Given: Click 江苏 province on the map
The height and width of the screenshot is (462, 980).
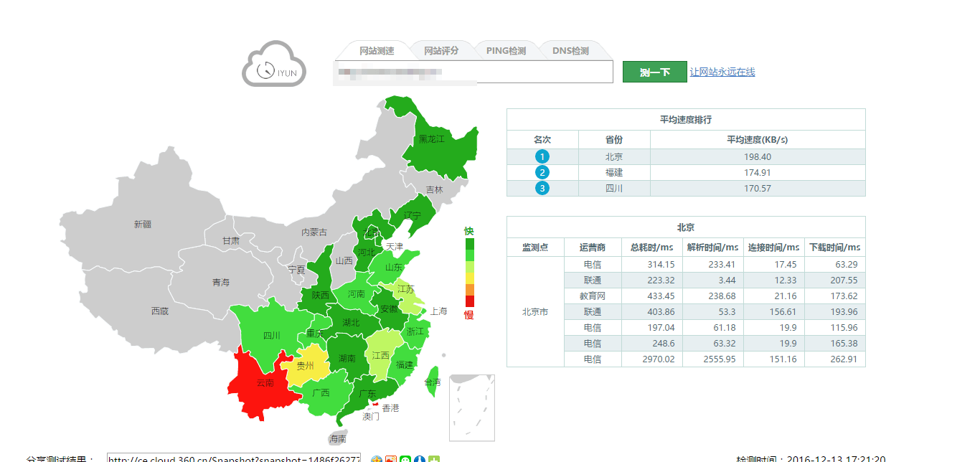Looking at the screenshot, I should (405, 290).
